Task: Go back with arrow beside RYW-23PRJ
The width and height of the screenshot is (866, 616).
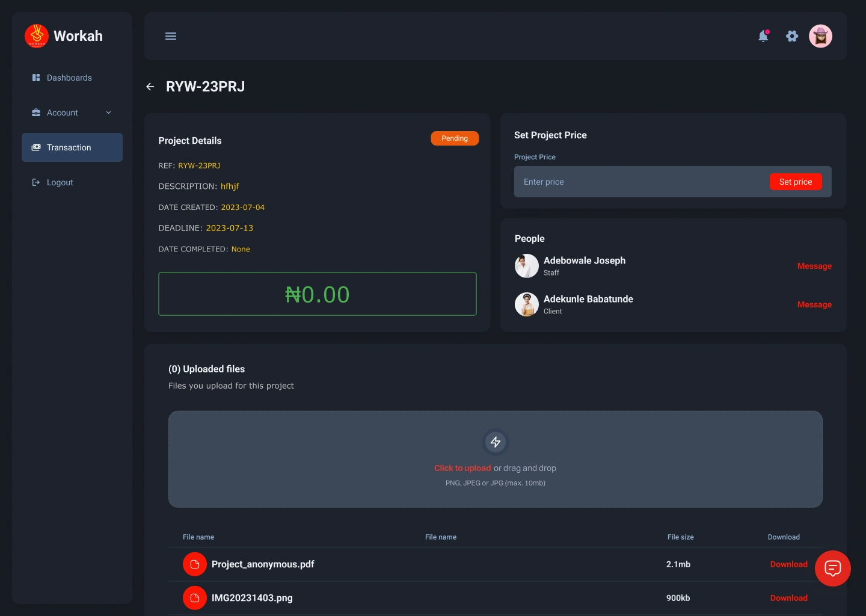Action: coord(150,87)
